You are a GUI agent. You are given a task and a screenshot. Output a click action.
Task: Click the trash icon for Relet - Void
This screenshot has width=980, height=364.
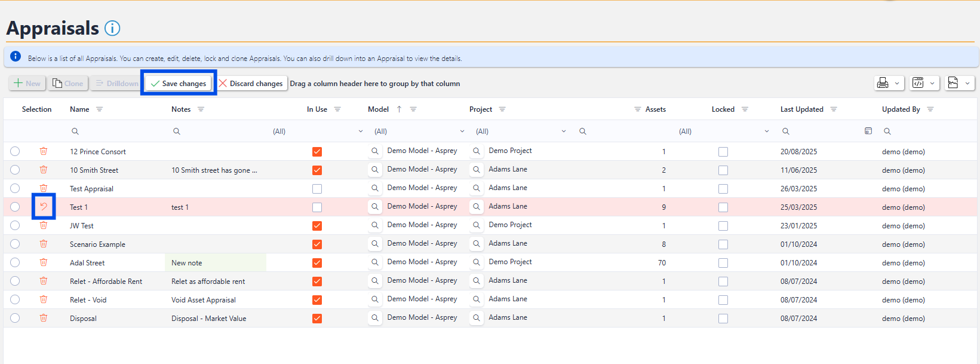(x=44, y=299)
